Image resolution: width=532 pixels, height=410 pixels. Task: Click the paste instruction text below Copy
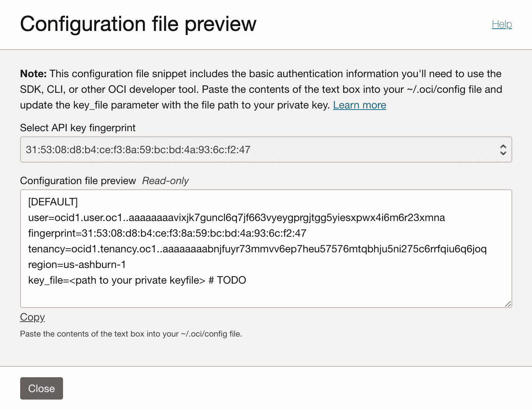click(x=131, y=334)
